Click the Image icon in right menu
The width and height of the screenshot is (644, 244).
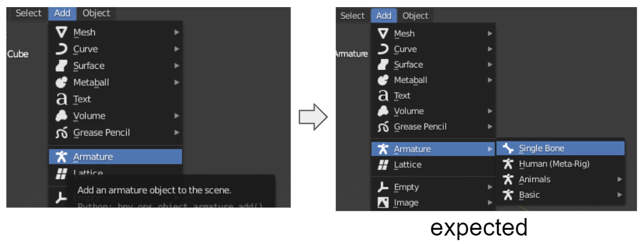tap(383, 202)
